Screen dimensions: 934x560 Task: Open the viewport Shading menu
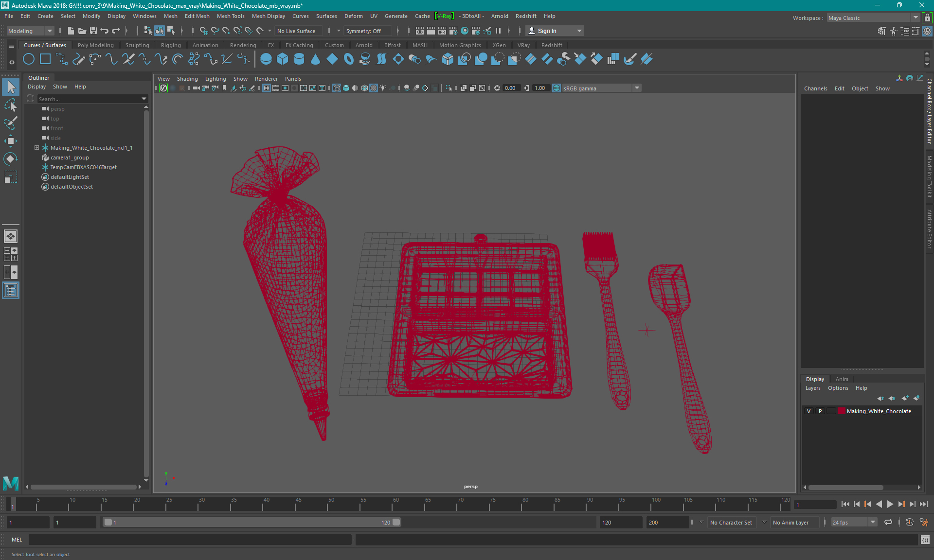coord(187,79)
